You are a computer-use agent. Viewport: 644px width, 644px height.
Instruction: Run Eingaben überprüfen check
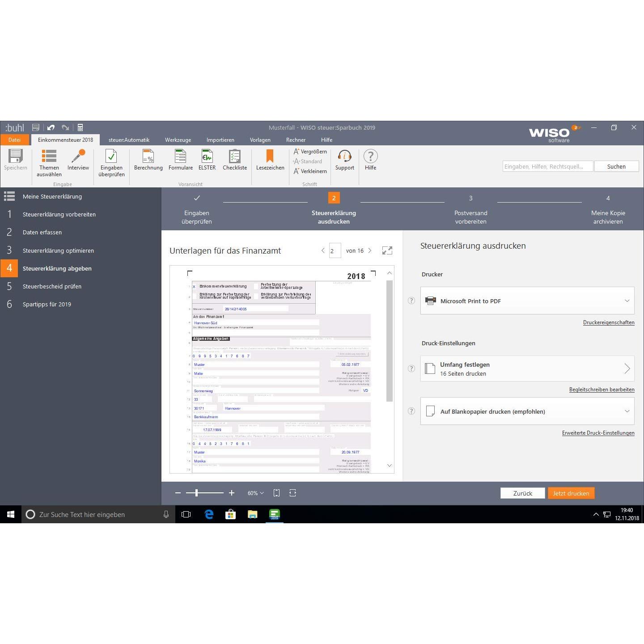pos(111,163)
